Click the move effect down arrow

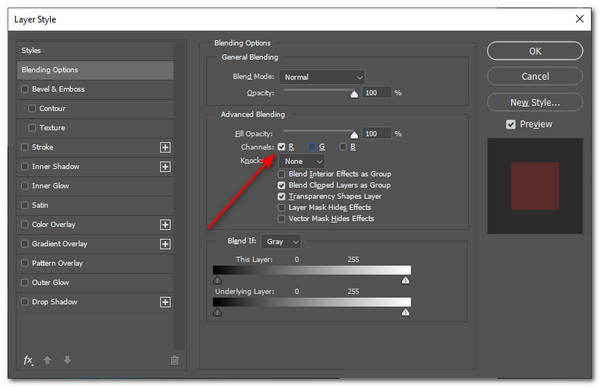(x=67, y=360)
